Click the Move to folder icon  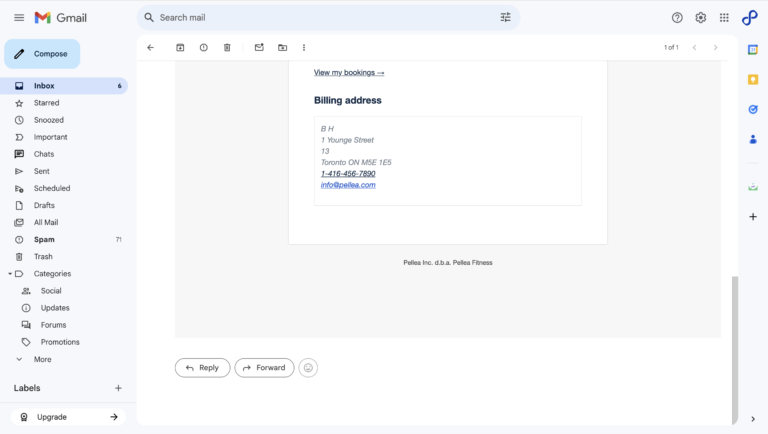[282, 47]
